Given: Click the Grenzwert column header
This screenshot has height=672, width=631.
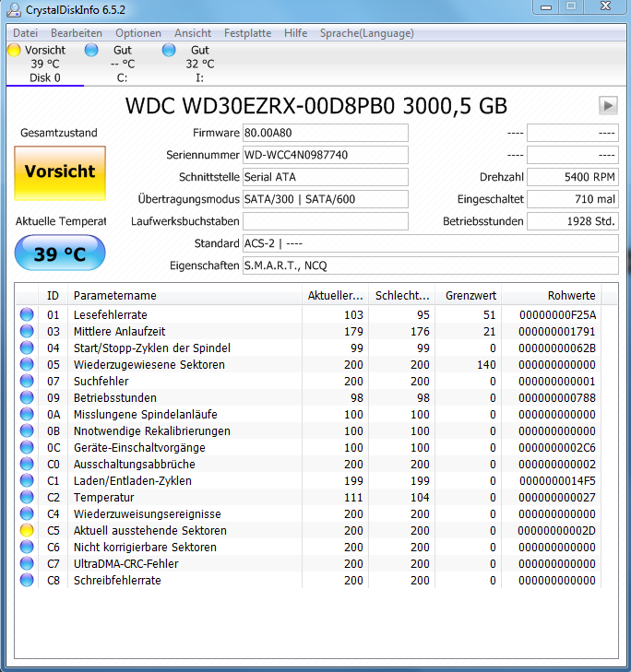Looking at the screenshot, I should (469, 296).
